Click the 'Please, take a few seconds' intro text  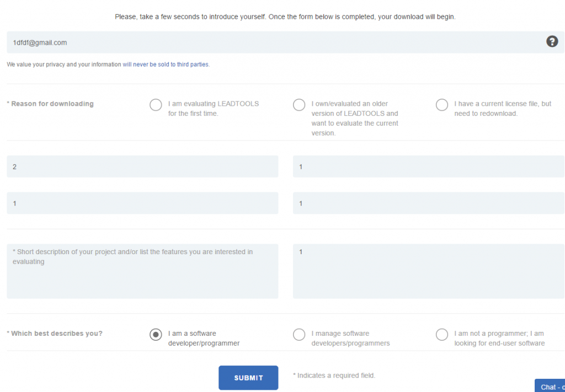285,17
